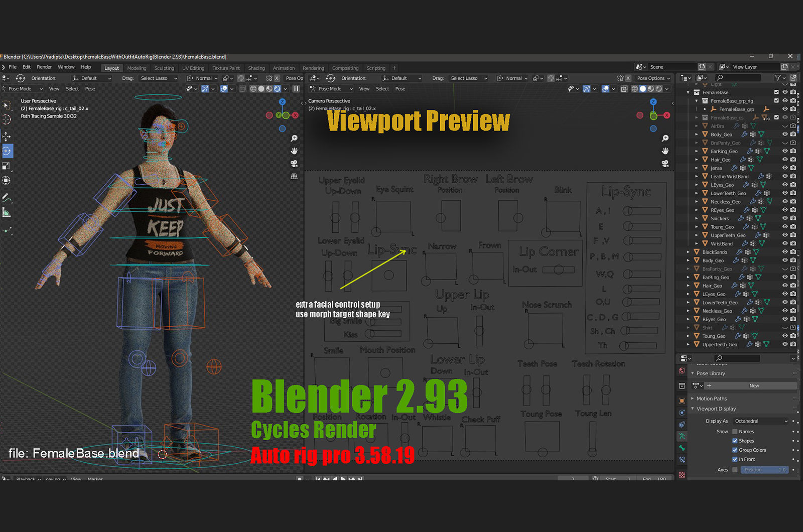Image resolution: width=803 pixels, height=532 pixels.
Task: Click the filter funnel icon in the Outliner
Action: pyautogui.click(x=778, y=77)
